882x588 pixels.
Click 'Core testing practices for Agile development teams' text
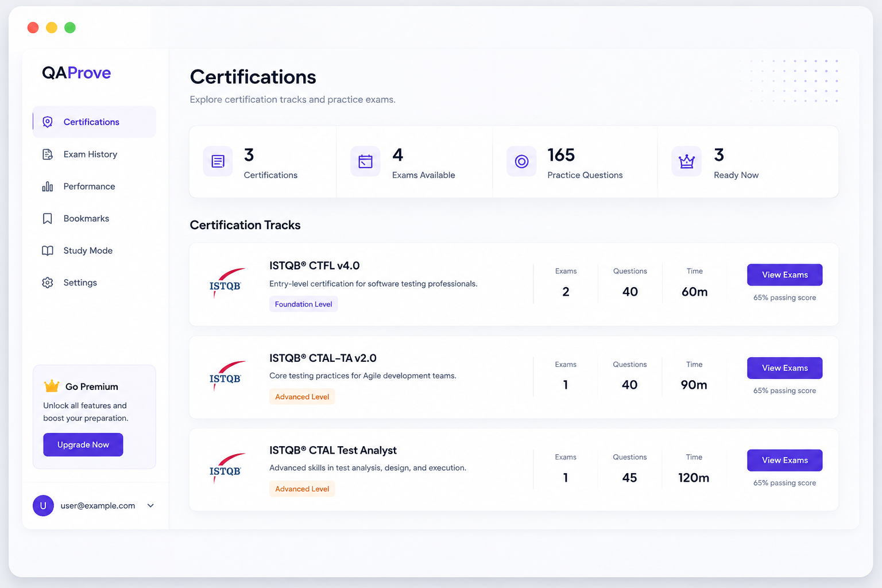point(363,376)
